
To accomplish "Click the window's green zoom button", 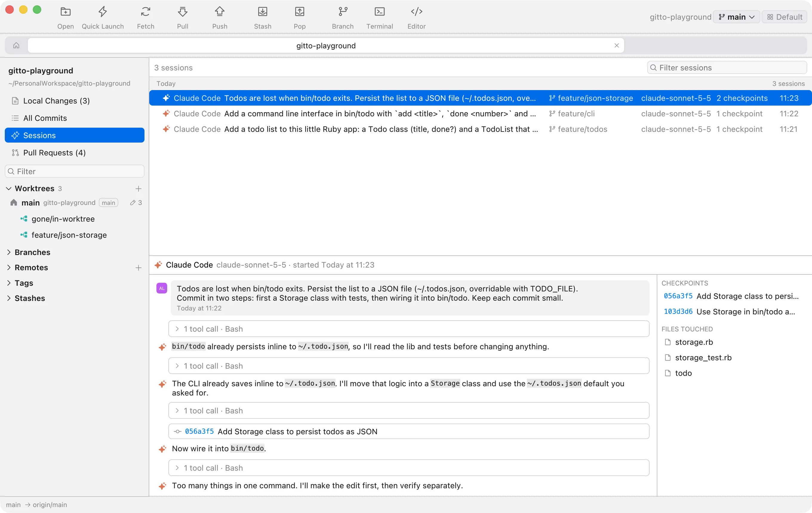I will [x=37, y=10].
